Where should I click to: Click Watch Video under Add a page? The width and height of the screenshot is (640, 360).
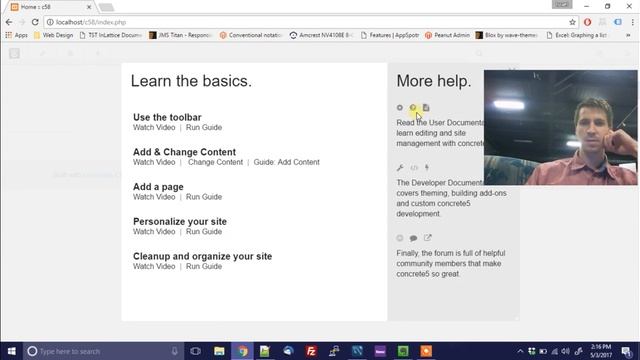click(x=154, y=197)
